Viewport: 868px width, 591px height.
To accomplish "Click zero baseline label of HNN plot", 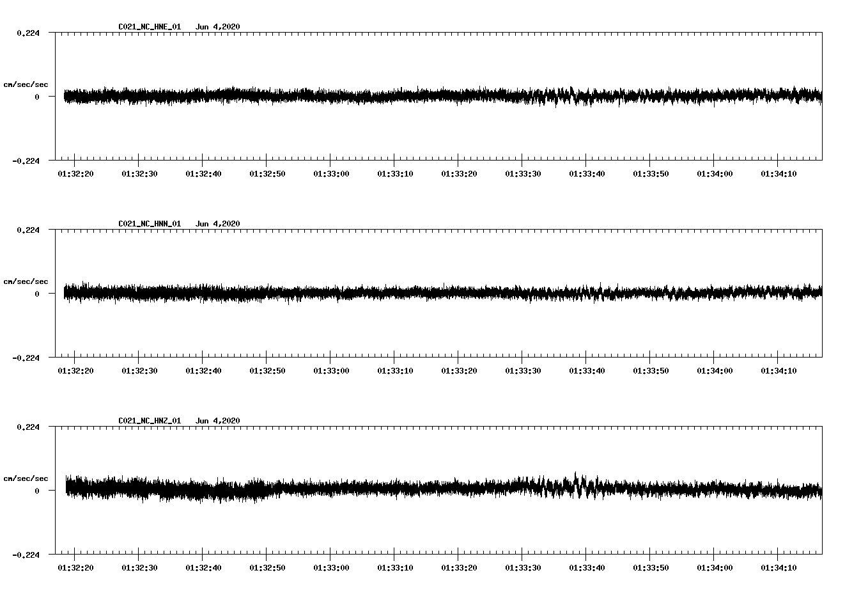I will (37, 294).
